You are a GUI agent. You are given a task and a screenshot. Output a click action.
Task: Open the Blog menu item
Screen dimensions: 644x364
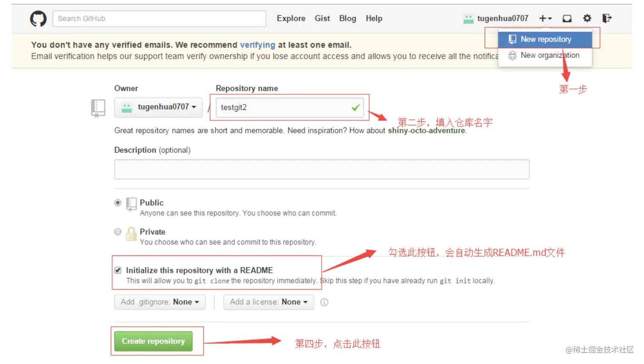[x=348, y=18]
